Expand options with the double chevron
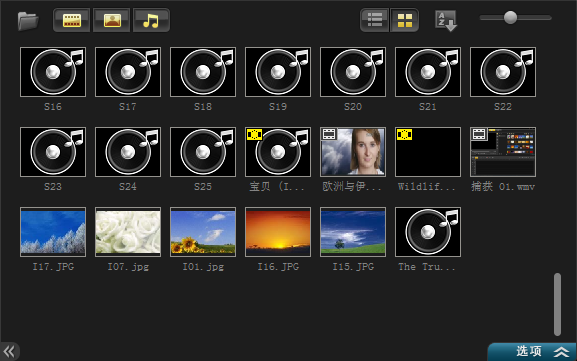This screenshot has width=577, height=361. [562, 352]
